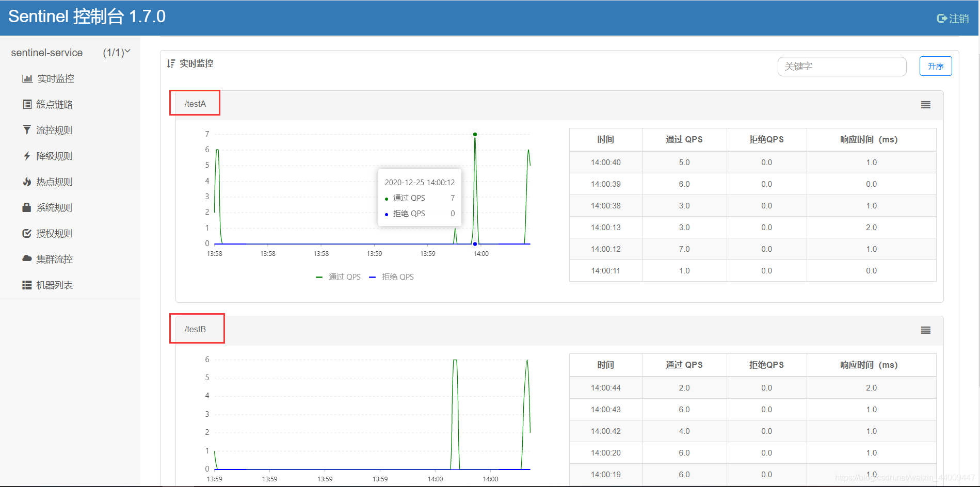Screen dimensions: 980x487
Task: Open the 机器列表 menu item
Action: [x=54, y=285]
